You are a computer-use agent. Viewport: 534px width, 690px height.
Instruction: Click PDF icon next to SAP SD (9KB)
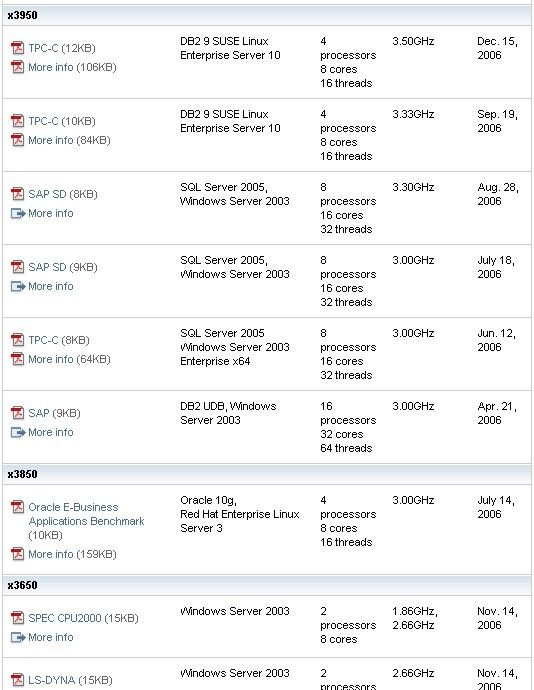(18, 267)
